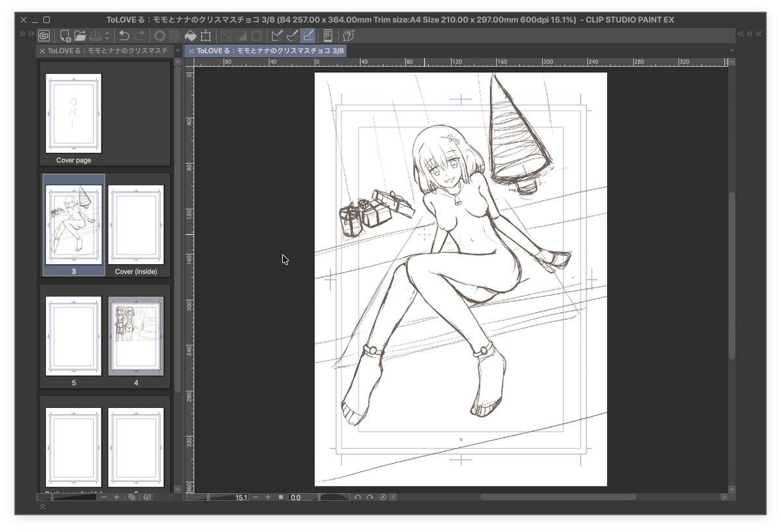Click the Save icon
Screen dimensions: 781x532
pyautogui.click(x=95, y=36)
